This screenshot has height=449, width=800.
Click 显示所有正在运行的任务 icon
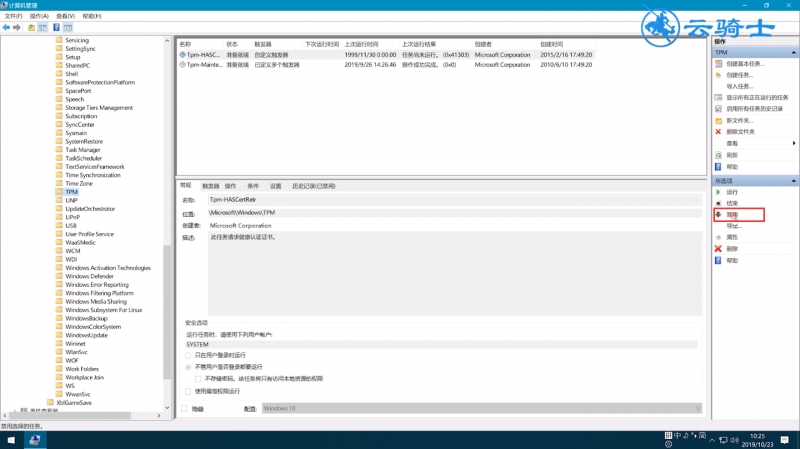pos(718,97)
